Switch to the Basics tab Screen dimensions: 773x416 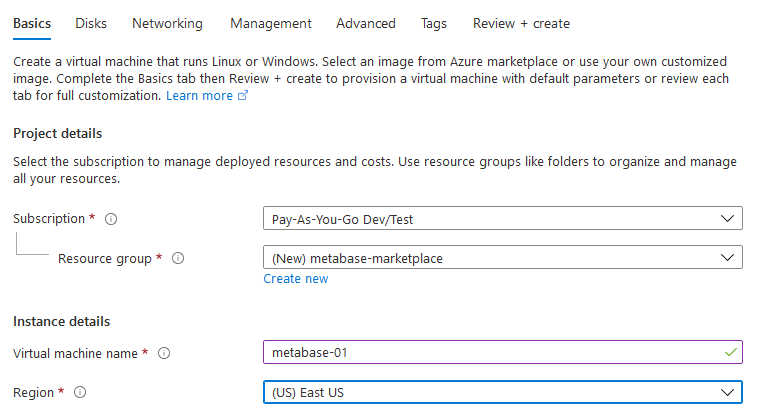point(32,24)
